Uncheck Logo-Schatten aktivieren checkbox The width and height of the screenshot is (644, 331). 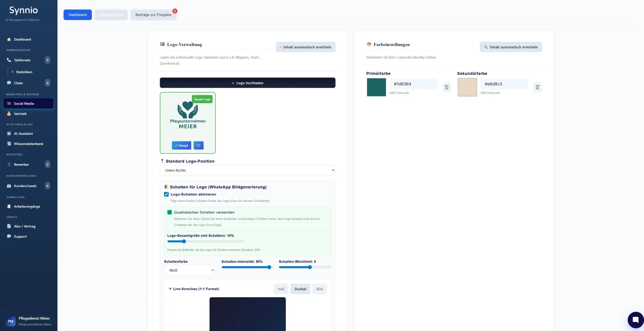click(166, 194)
